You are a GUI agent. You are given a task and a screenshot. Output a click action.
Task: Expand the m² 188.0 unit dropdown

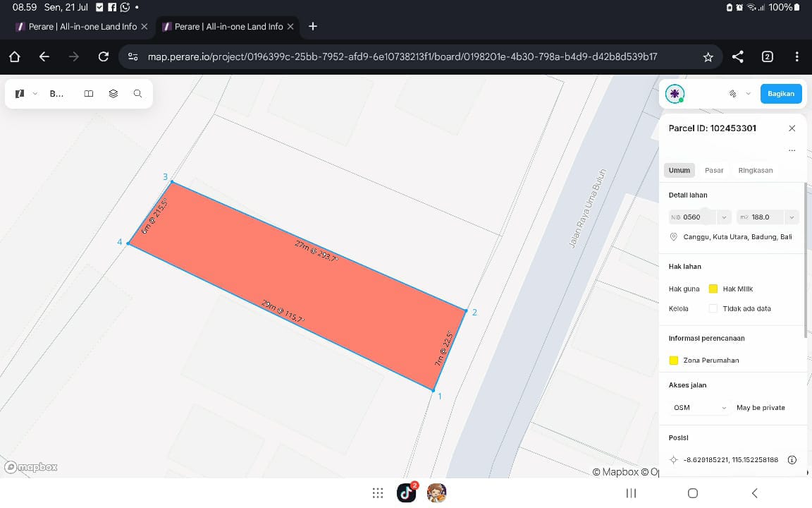pyautogui.click(x=792, y=217)
